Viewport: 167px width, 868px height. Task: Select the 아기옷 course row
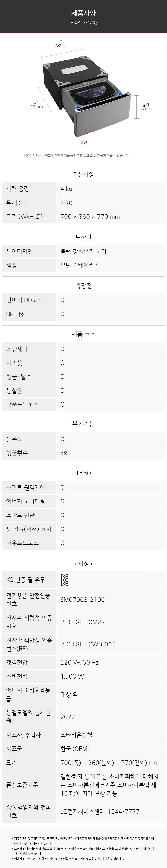[x=83, y=363]
